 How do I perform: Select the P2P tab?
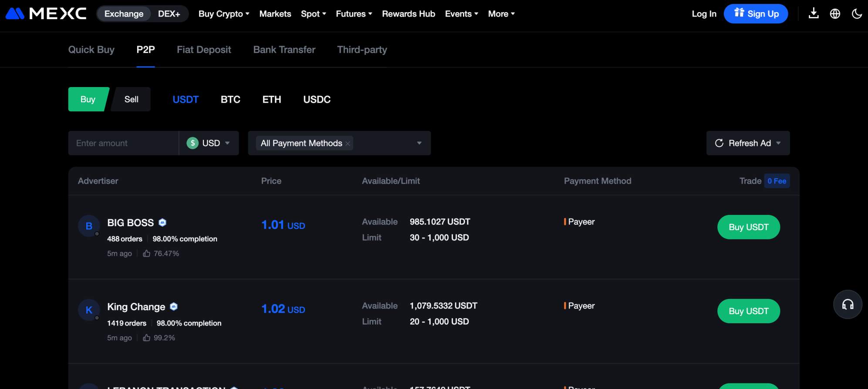[x=145, y=50]
